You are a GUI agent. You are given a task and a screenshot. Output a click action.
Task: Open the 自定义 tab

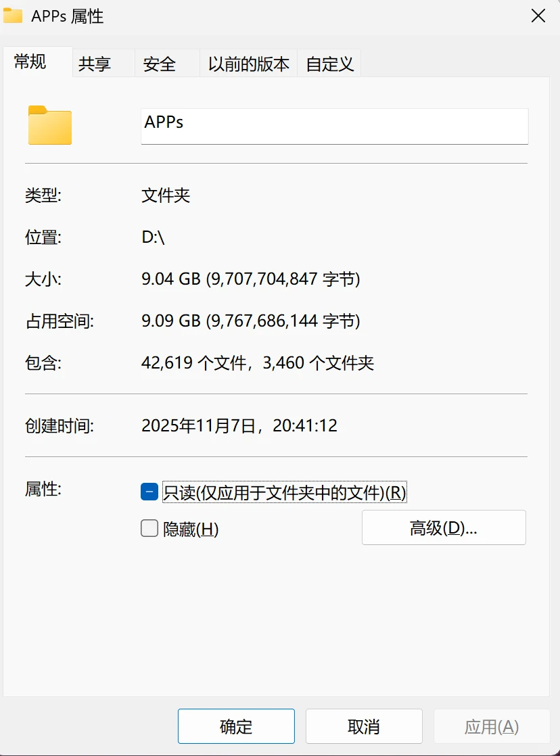click(329, 63)
